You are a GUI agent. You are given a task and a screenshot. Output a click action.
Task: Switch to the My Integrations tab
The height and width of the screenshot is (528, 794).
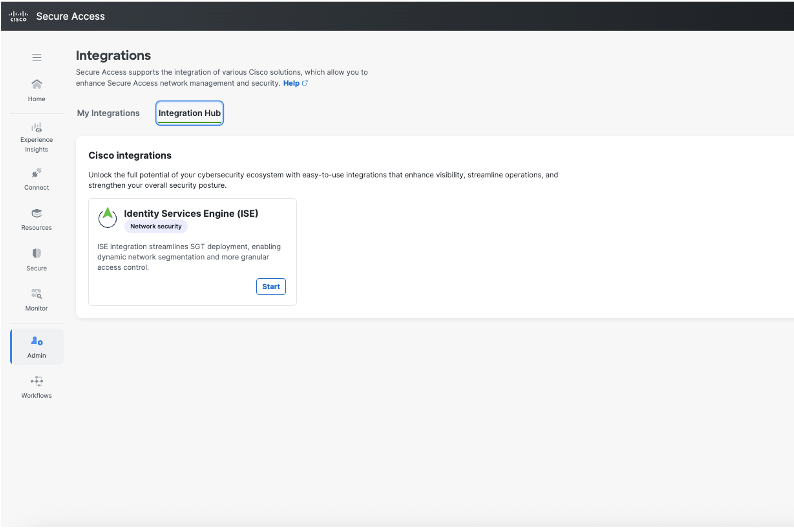coord(108,113)
